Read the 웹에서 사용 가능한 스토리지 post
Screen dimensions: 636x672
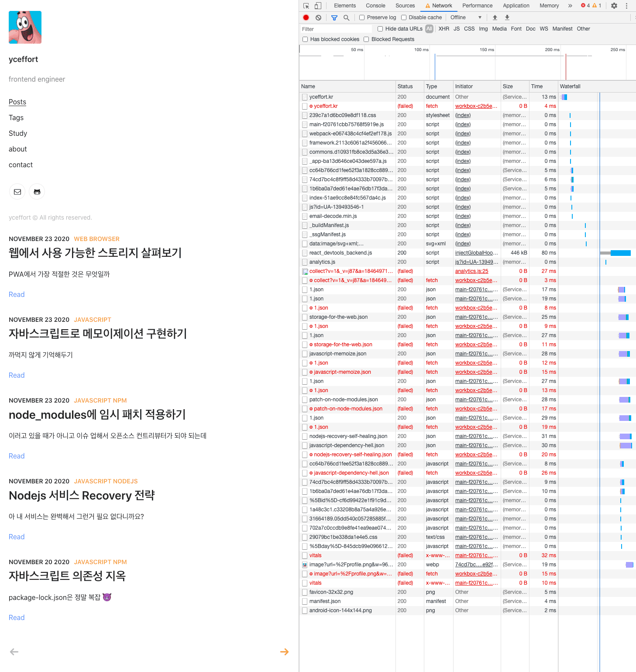(x=17, y=294)
